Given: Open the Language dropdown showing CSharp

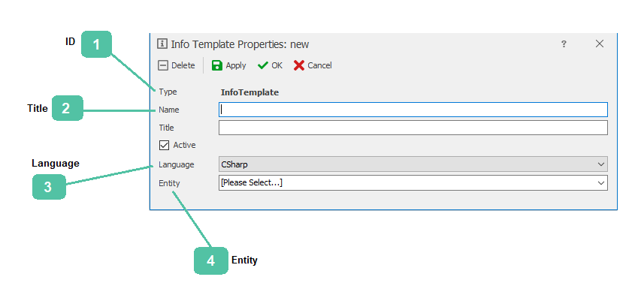Looking at the screenshot, I should [413, 164].
